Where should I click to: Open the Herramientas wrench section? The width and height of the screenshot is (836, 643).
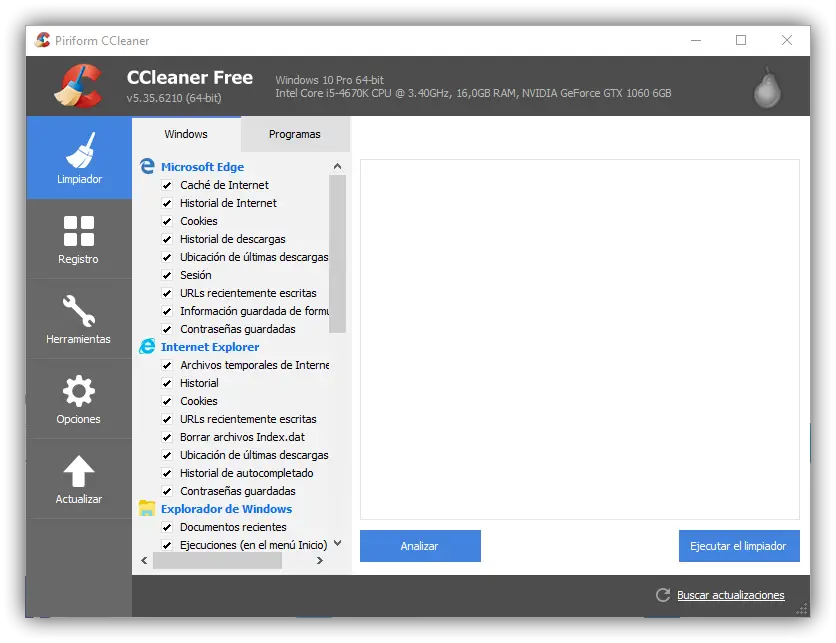[79, 319]
